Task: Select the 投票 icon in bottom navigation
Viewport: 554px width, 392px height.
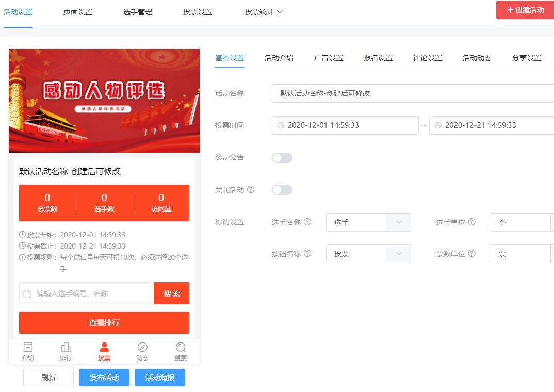Action: tap(104, 346)
